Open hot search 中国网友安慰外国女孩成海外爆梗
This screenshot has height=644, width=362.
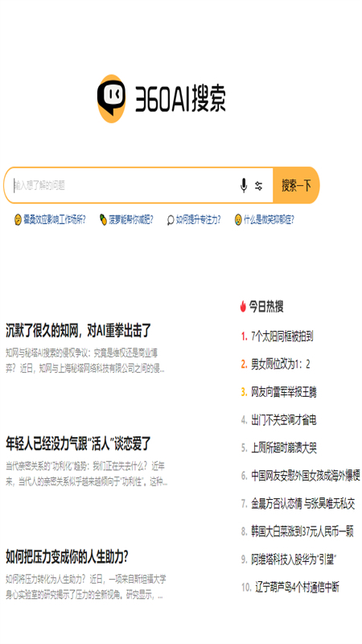pyautogui.click(x=306, y=476)
